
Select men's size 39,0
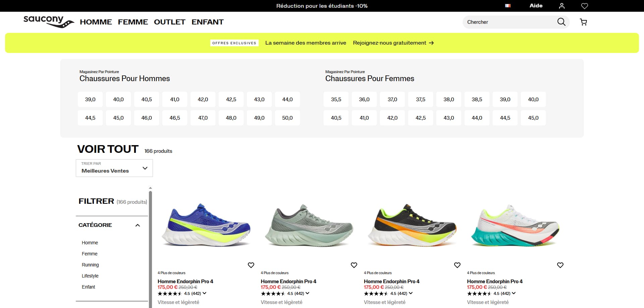[x=90, y=100]
